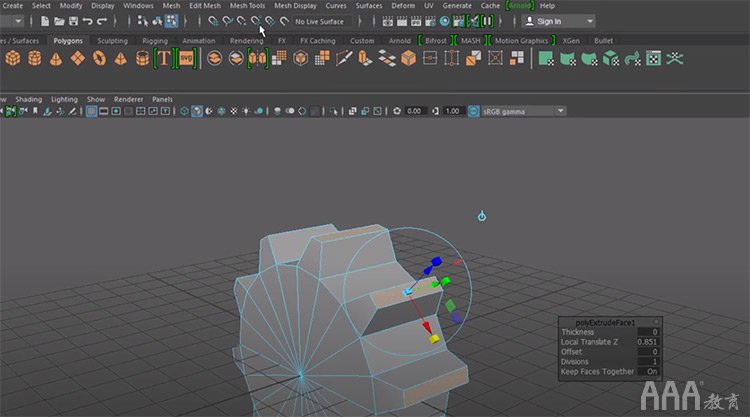Image resolution: width=750 pixels, height=417 pixels.
Task: Click the green automatic UV cube icon
Action: [611, 58]
